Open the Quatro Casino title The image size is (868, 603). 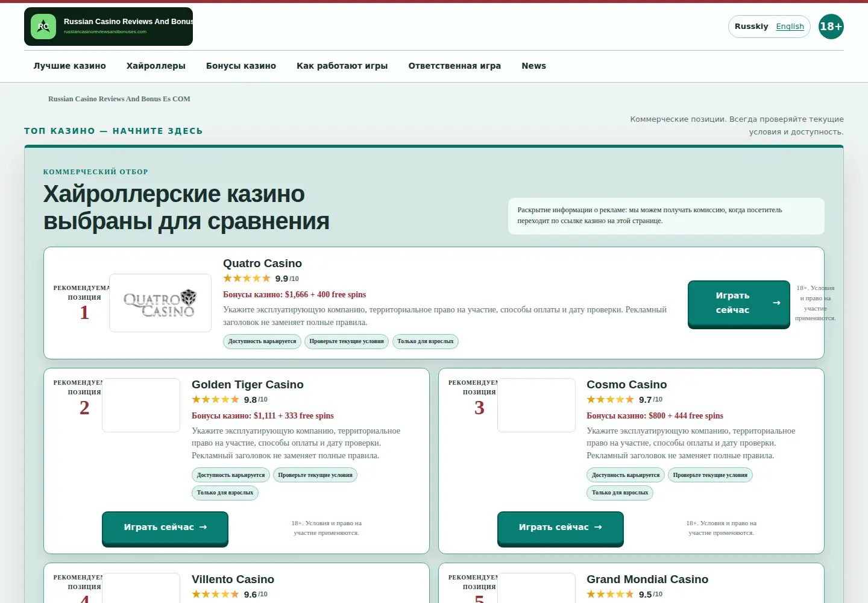263,264
